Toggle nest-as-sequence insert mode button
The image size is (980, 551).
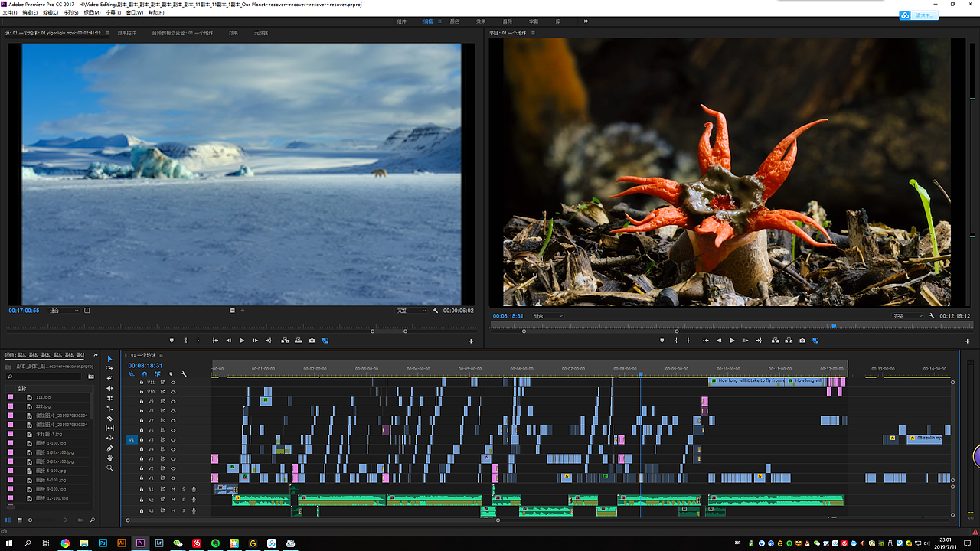click(132, 374)
